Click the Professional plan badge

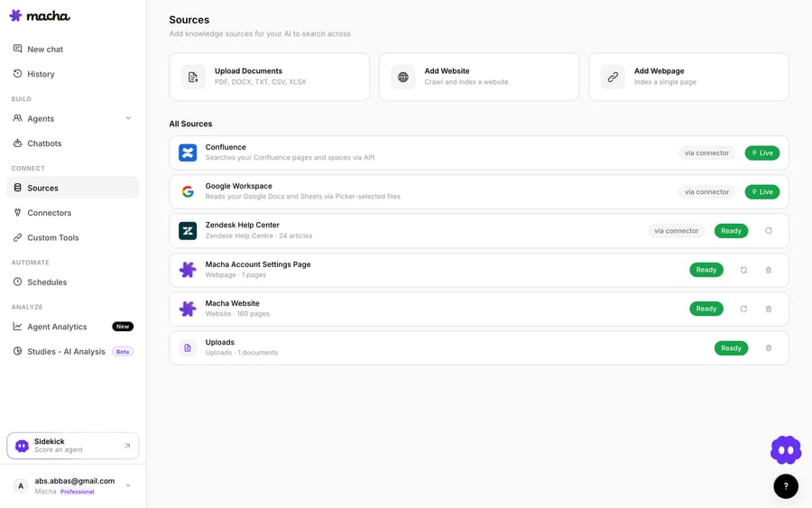click(78, 492)
